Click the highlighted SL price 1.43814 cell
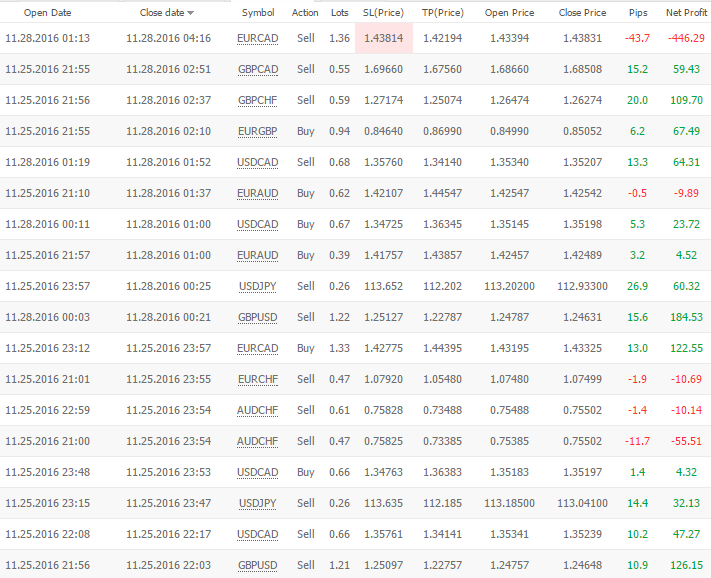 [x=384, y=38]
